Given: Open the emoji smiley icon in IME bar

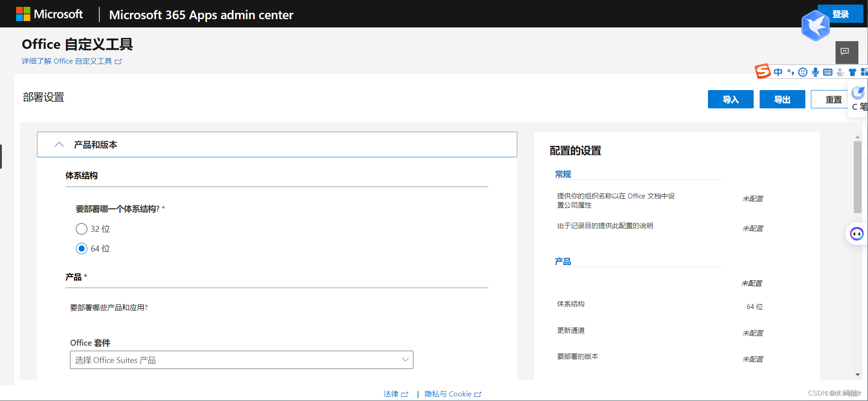Looking at the screenshot, I should click(x=803, y=72).
